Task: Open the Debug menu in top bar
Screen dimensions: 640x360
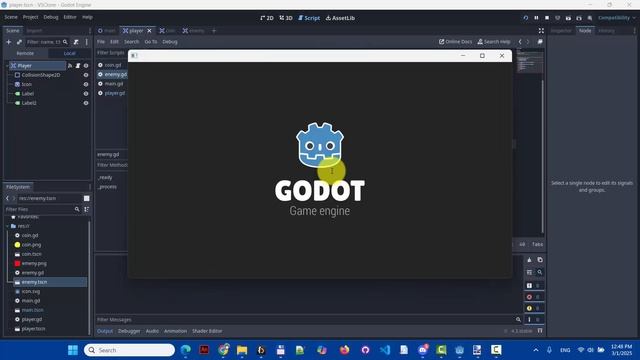Action: [51, 17]
